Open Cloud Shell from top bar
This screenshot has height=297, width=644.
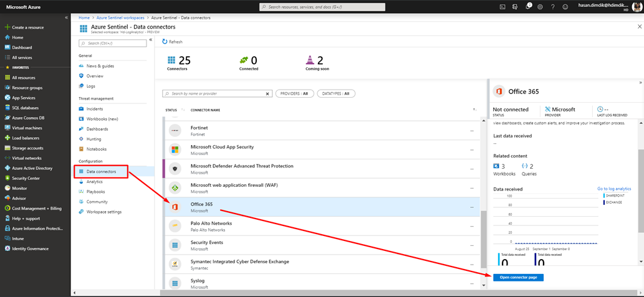502,7
